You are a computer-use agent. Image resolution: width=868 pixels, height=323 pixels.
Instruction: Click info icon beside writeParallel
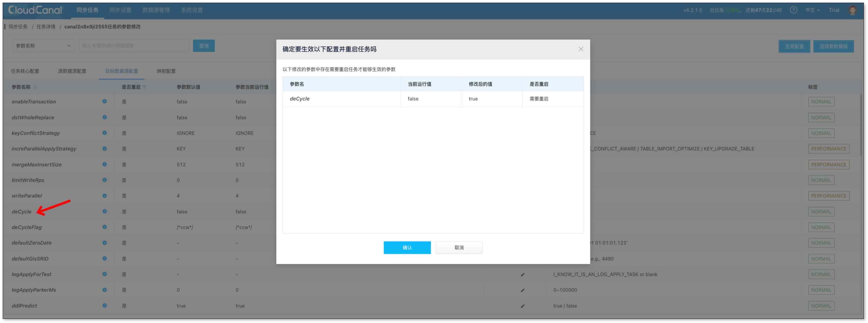click(x=105, y=195)
